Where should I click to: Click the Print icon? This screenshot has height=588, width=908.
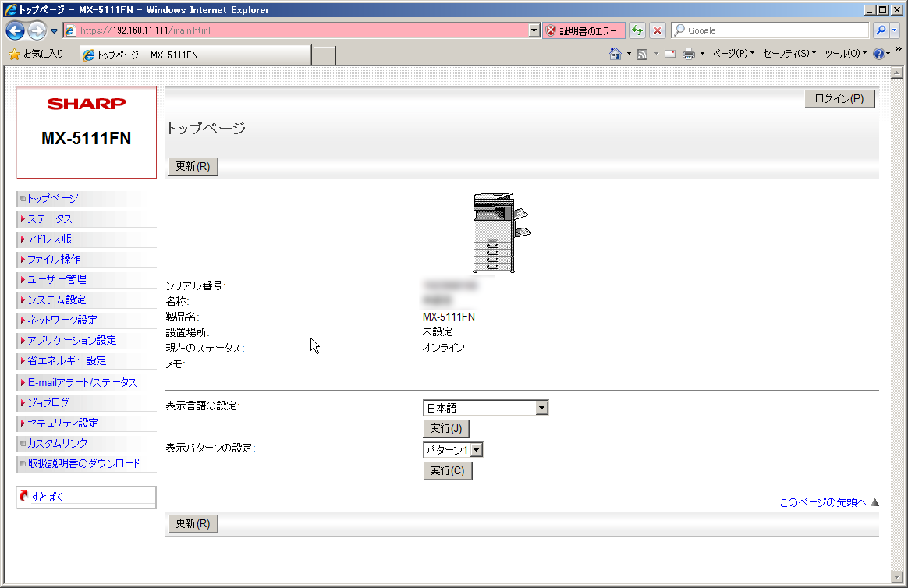pos(689,54)
